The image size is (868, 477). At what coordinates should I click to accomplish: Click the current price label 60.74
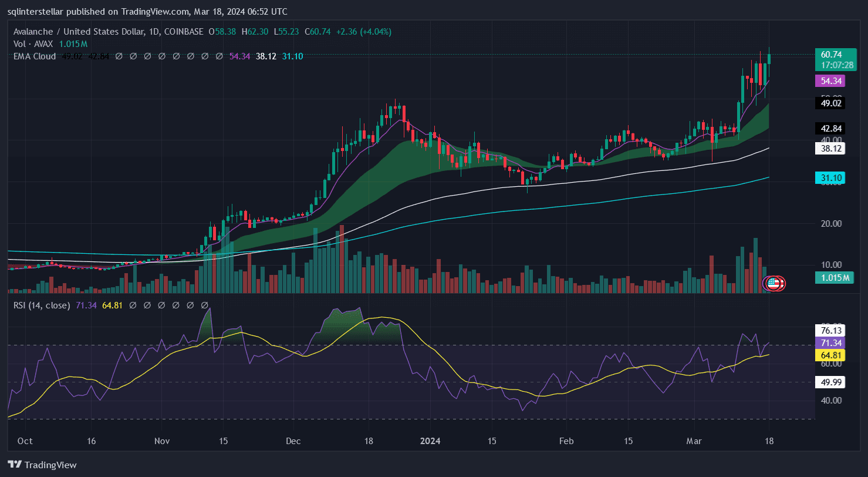pos(830,54)
